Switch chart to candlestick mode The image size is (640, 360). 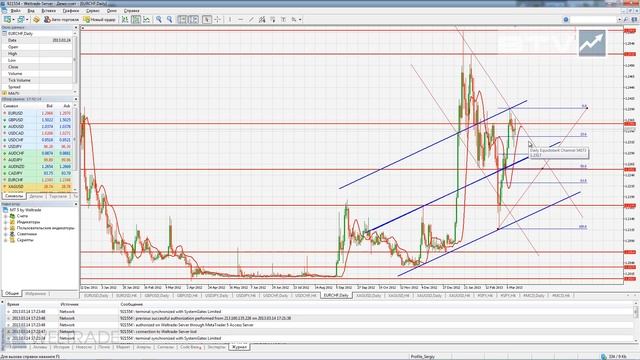(x=136, y=19)
